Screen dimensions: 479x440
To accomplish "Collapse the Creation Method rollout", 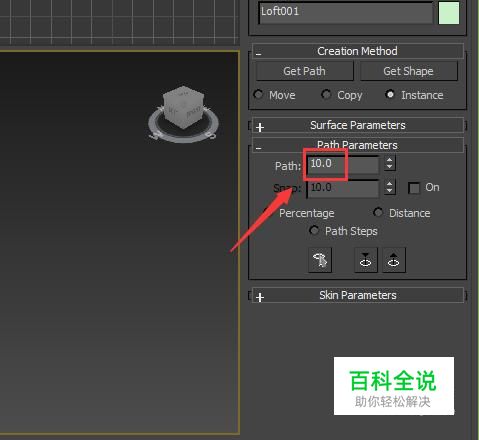I will [358, 51].
